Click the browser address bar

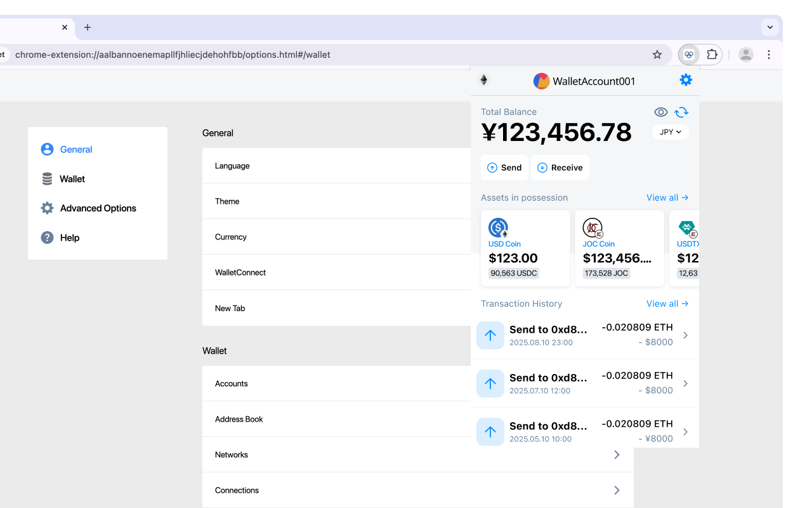[x=317, y=55]
